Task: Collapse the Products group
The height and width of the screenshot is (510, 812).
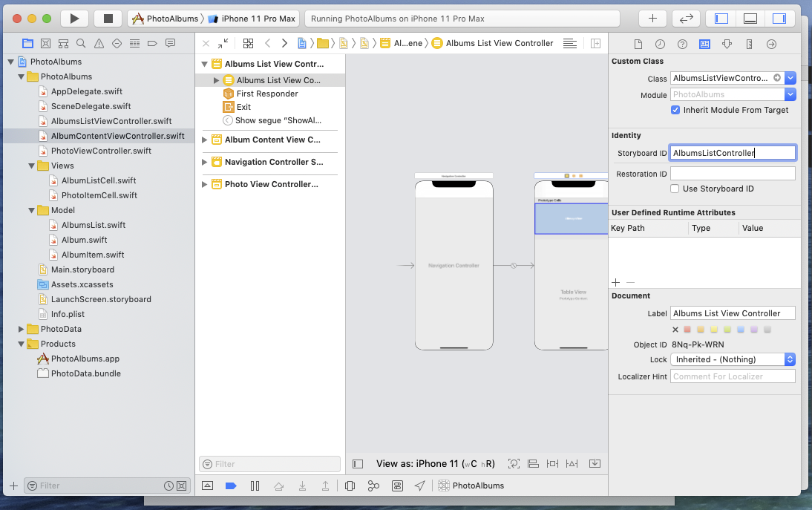Action: click(x=22, y=344)
